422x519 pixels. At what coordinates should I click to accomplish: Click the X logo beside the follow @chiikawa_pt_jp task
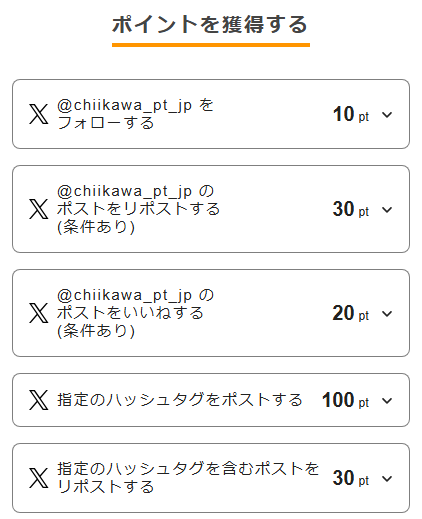(39, 114)
